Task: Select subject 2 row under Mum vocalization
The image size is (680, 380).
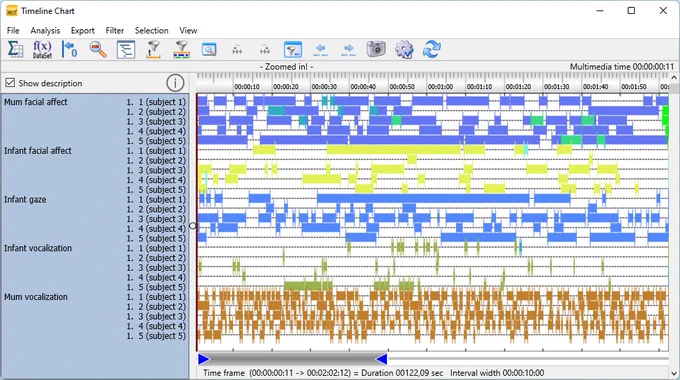Action: click(x=156, y=307)
